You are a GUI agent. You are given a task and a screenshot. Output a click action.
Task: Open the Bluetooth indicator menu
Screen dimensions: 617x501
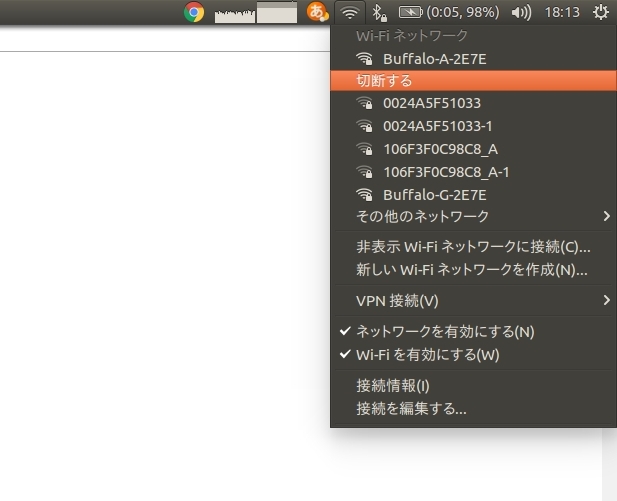click(x=379, y=13)
